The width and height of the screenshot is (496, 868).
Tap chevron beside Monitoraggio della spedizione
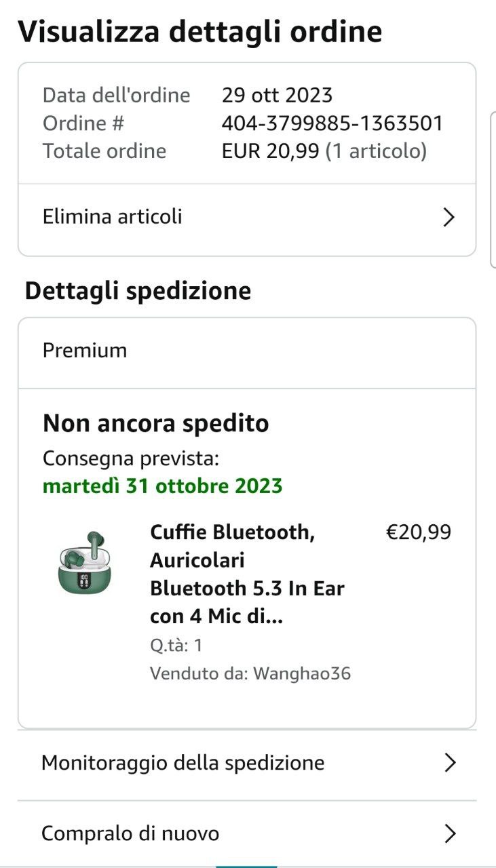(449, 763)
